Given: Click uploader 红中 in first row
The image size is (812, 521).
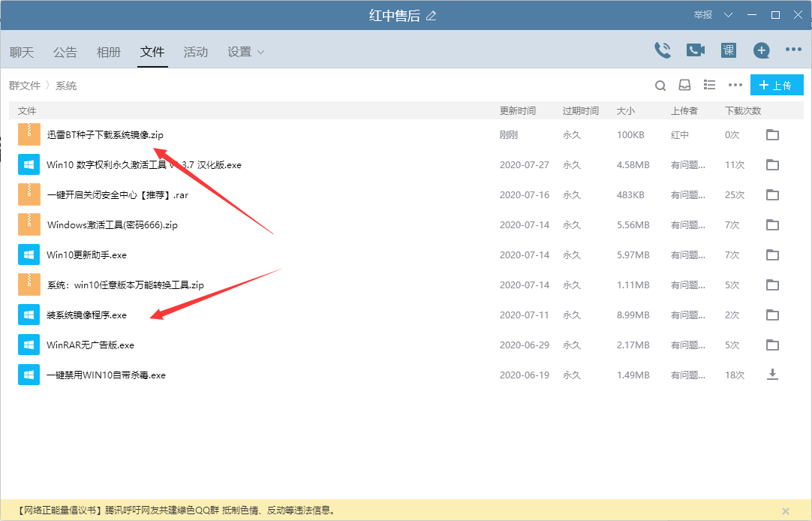Looking at the screenshot, I should point(680,134).
